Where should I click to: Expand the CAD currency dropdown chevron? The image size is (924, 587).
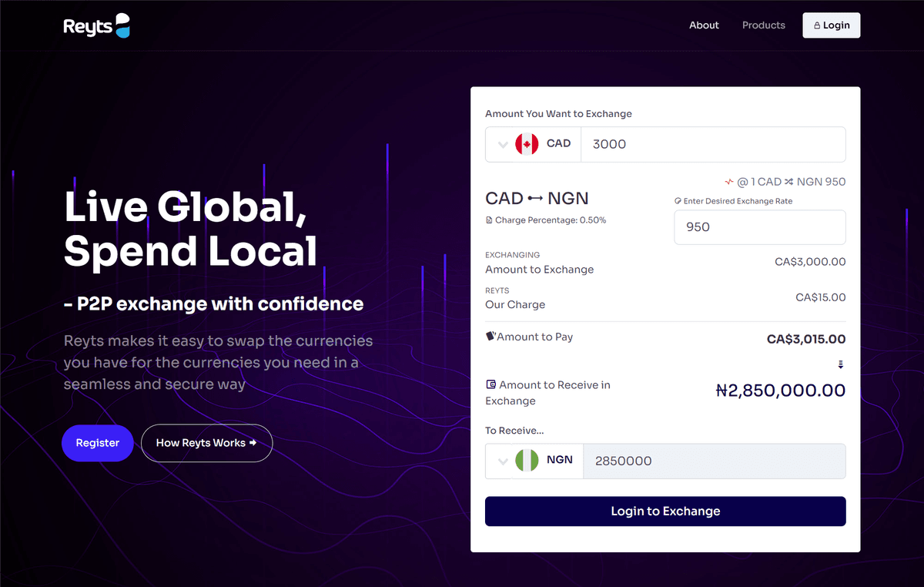pyautogui.click(x=503, y=144)
